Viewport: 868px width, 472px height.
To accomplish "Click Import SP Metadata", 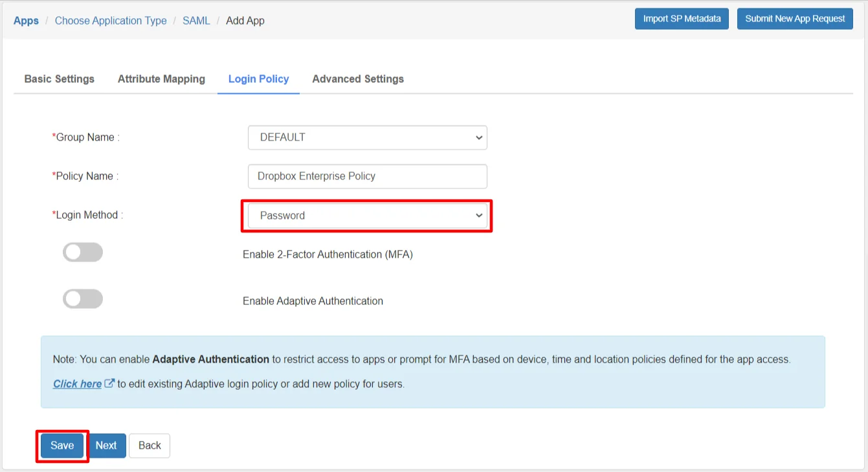I will click(682, 19).
